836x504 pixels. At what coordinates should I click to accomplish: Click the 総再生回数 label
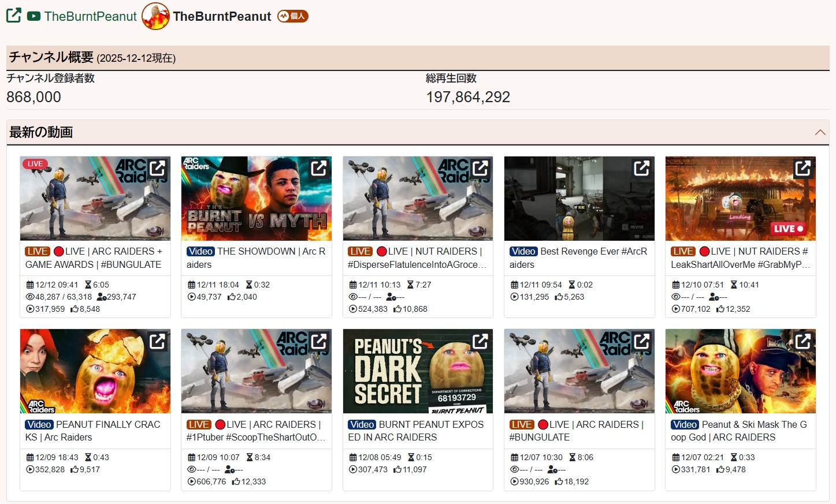[451, 78]
